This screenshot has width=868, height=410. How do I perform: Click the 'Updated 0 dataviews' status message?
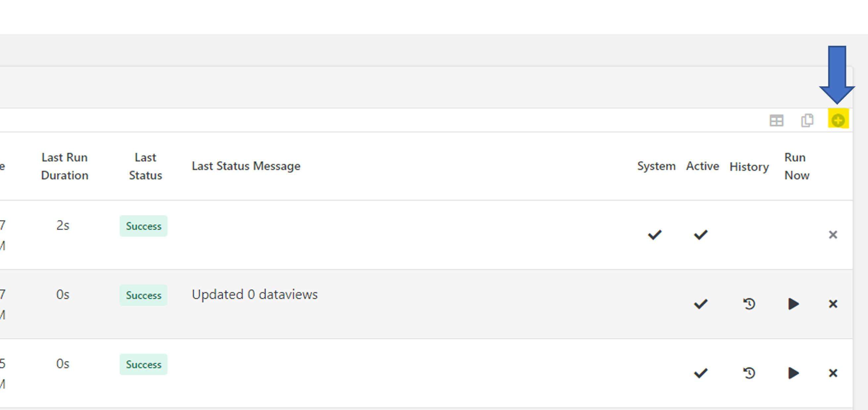pyautogui.click(x=254, y=294)
